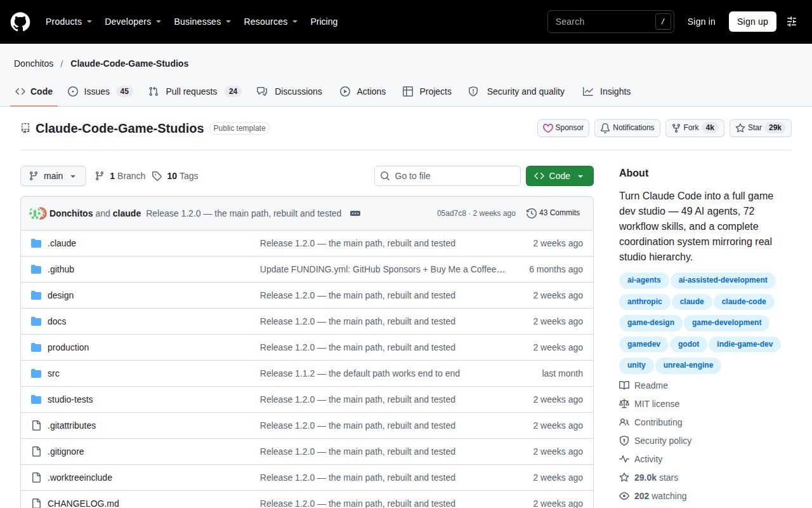
Task: Click the MIT license scale icon
Action: [x=624, y=404]
